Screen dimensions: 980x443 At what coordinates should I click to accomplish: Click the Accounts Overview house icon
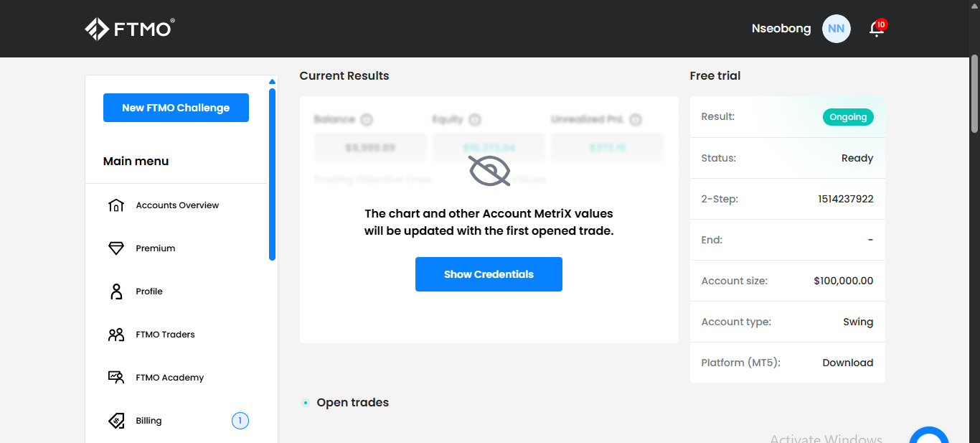(116, 205)
